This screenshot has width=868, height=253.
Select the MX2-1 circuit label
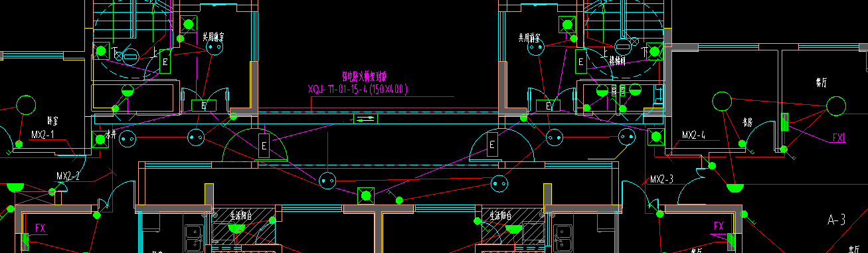[43, 134]
